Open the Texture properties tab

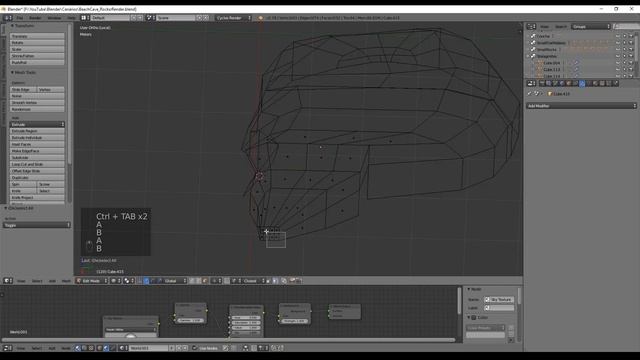(602, 83)
